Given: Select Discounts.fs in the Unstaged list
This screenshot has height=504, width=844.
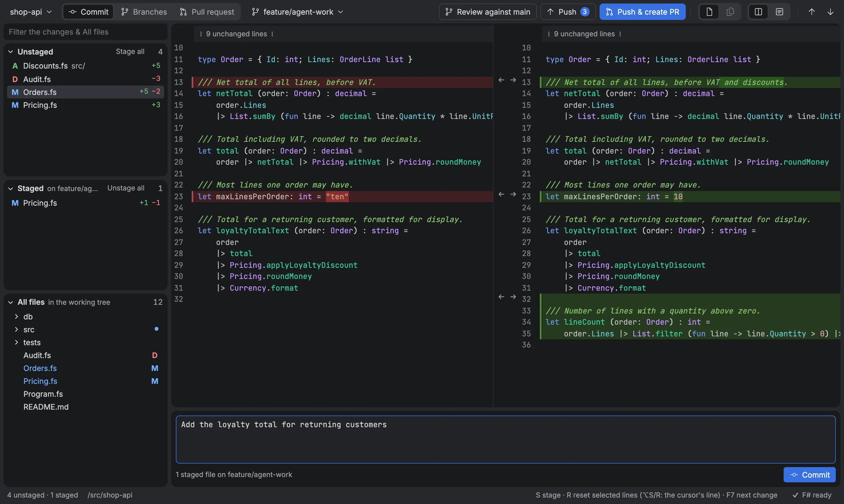Looking at the screenshot, I should pos(86,66).
